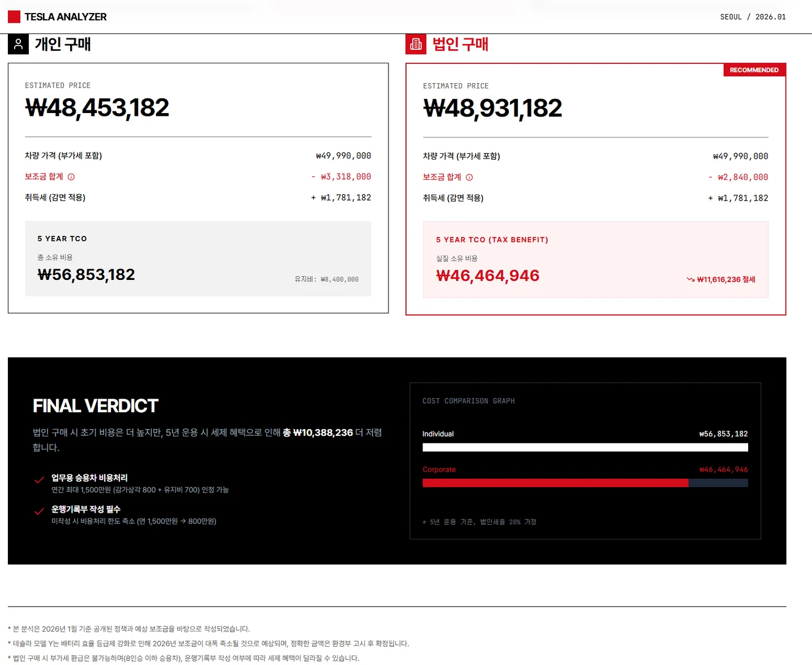The width and height of the screenshot is (812, 665).
Task: Click the individual purchase person icon
Action: (x=18, y=44)
